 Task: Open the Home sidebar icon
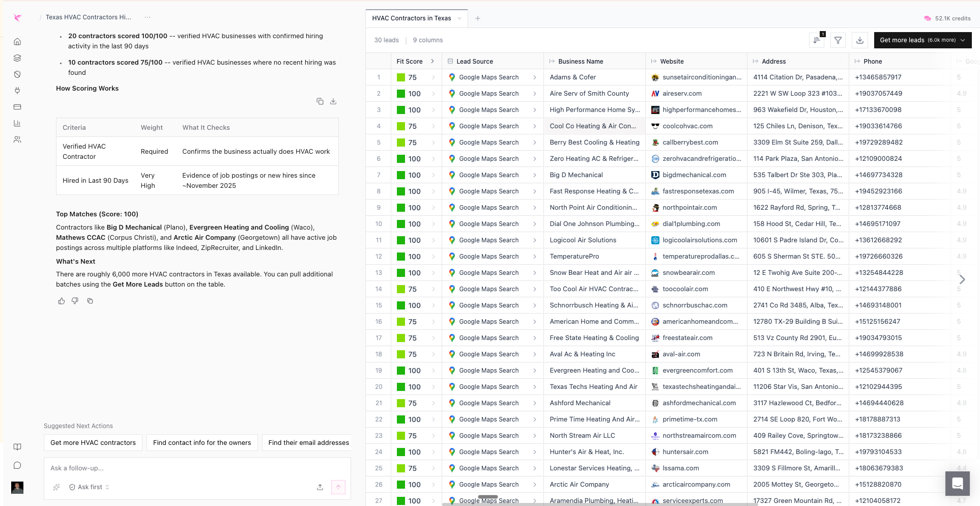(x=17, y=41)
